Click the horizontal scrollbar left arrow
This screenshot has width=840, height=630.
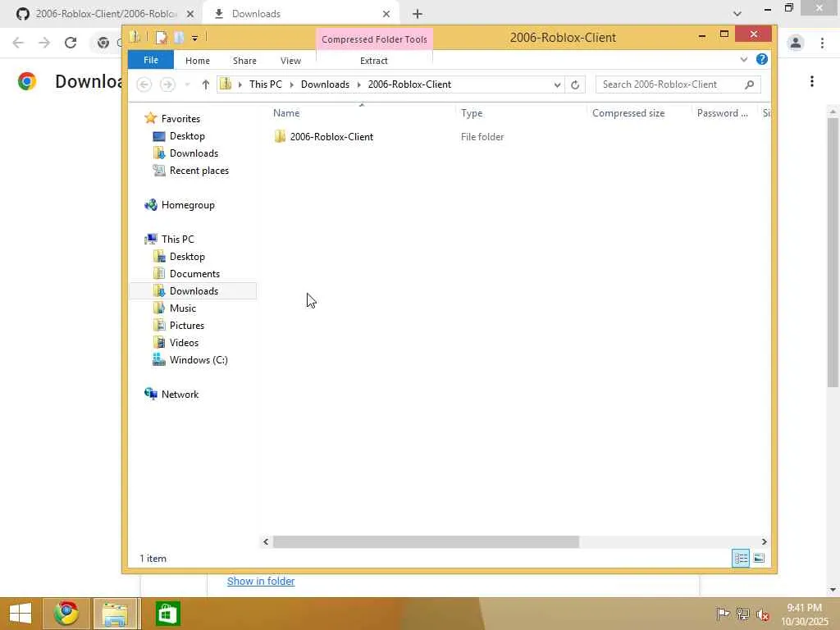[x=266, y=541]
